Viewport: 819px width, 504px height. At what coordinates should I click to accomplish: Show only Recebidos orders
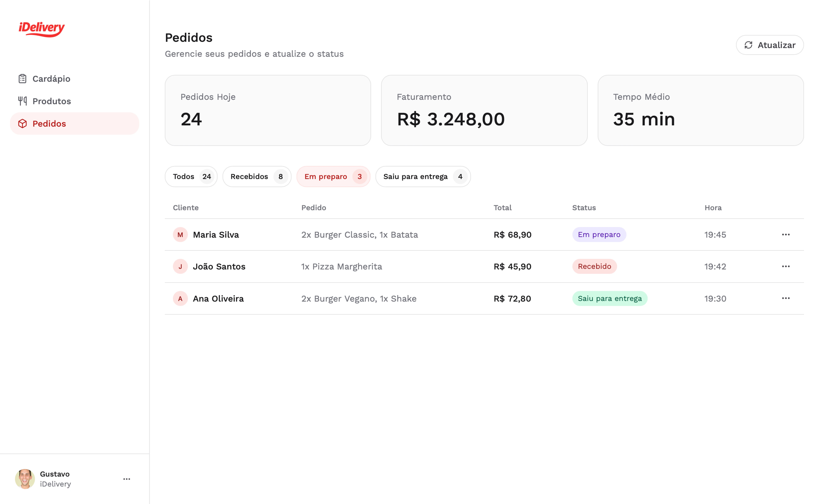pos(257,177)
